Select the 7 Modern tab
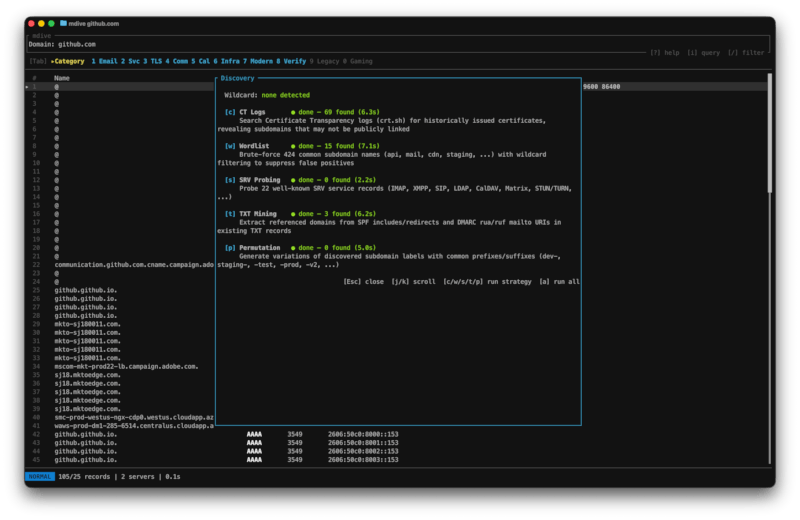This screenshot has width=800, height=520. coord(258,61)
